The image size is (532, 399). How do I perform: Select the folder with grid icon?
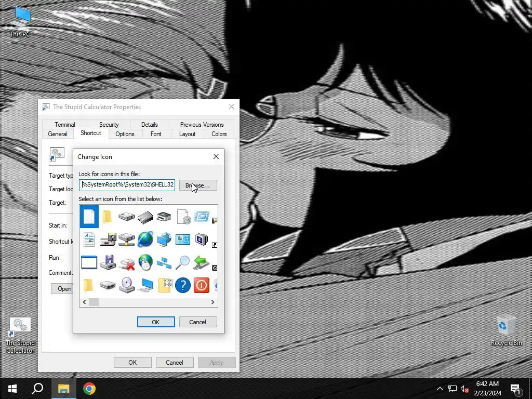[165, 285]
